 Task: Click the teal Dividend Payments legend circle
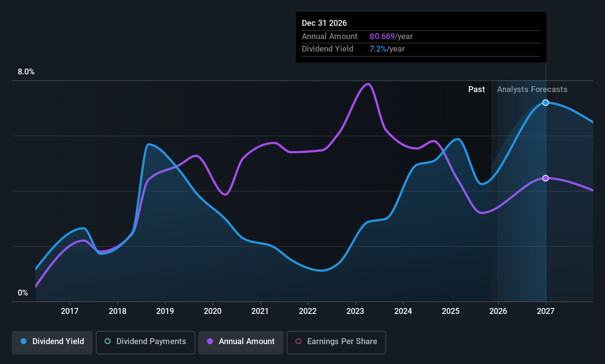(x=107, y=342)
